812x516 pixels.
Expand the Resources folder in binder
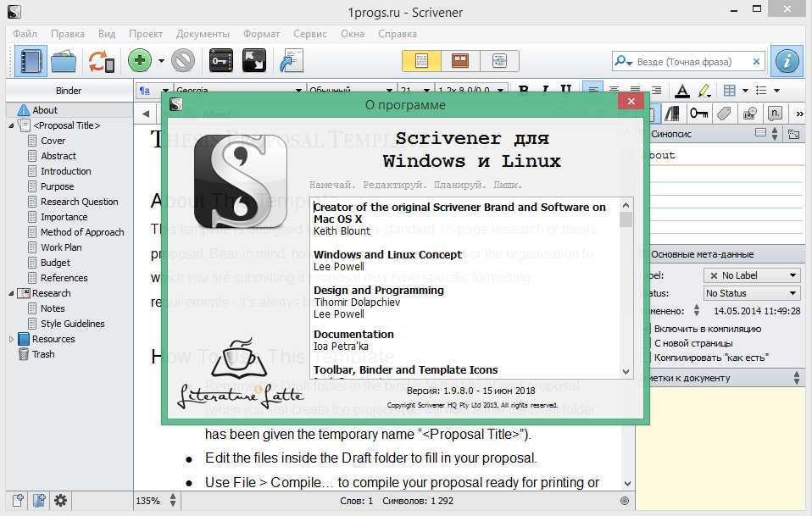tap(11, 339)
